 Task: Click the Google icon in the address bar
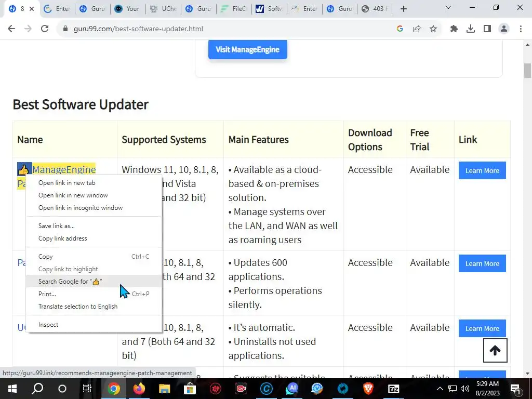click(x=400, y=29)
